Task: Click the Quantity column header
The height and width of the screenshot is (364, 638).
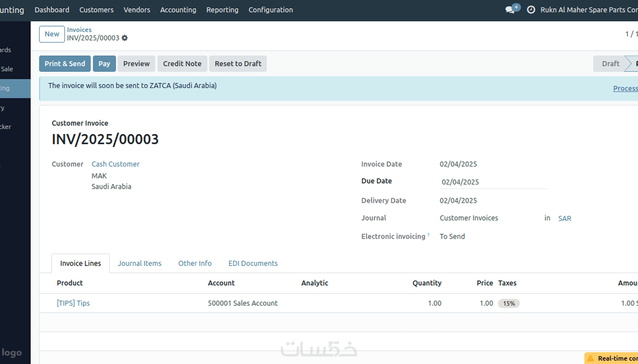Action: (427, 283)
